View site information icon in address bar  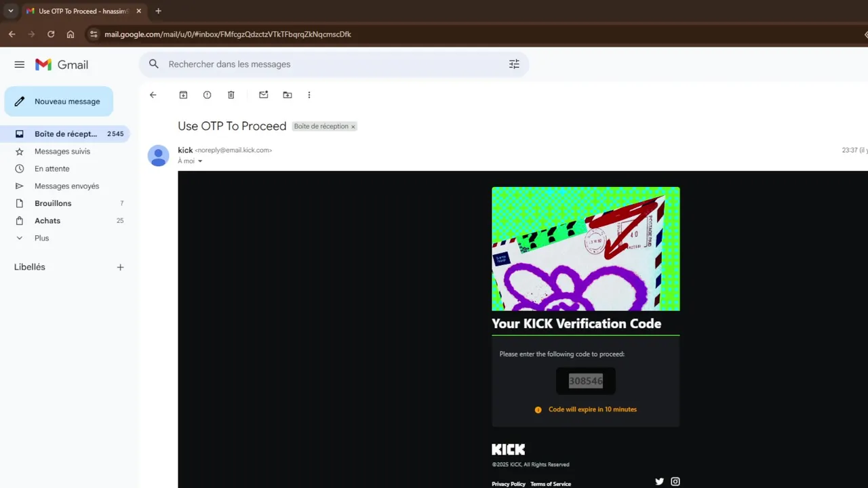point(94,34)
